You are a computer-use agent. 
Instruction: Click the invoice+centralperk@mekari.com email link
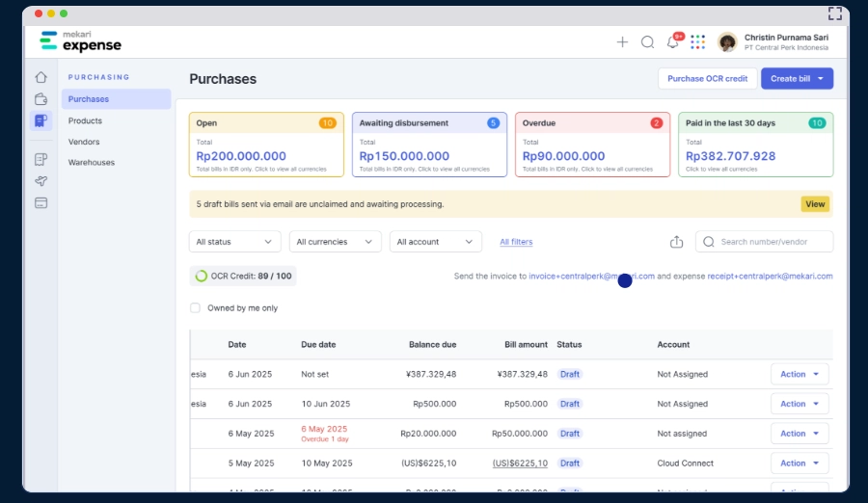591,277
